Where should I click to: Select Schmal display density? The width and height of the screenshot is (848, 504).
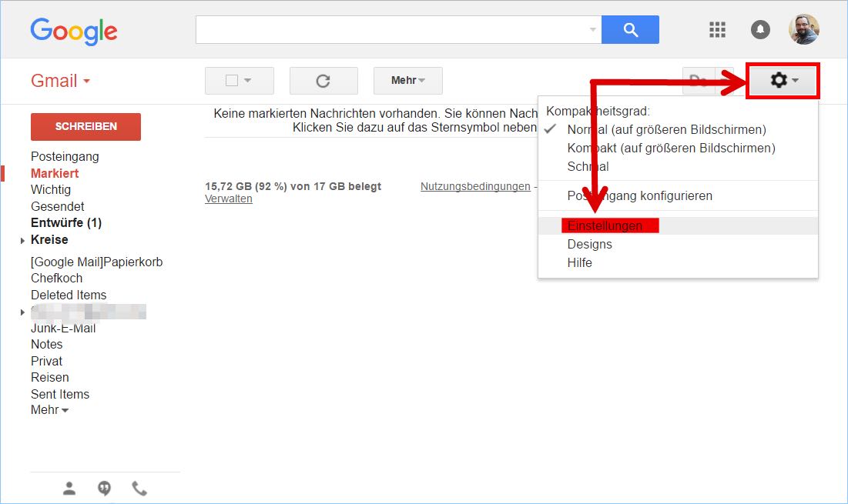[588, 166]
